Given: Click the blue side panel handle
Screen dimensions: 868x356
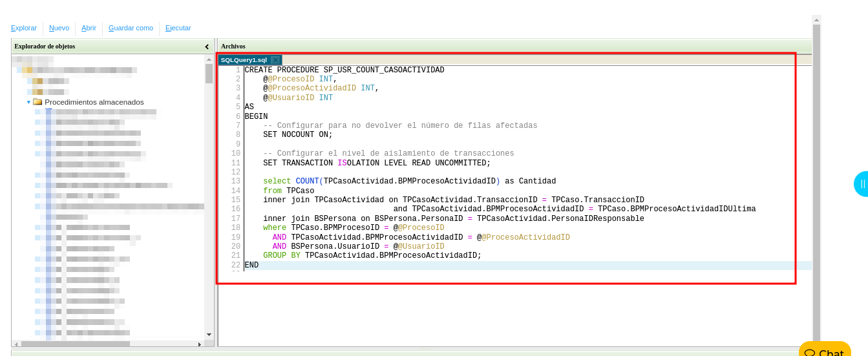Looking at the screenshot, I should pos(861,184).
